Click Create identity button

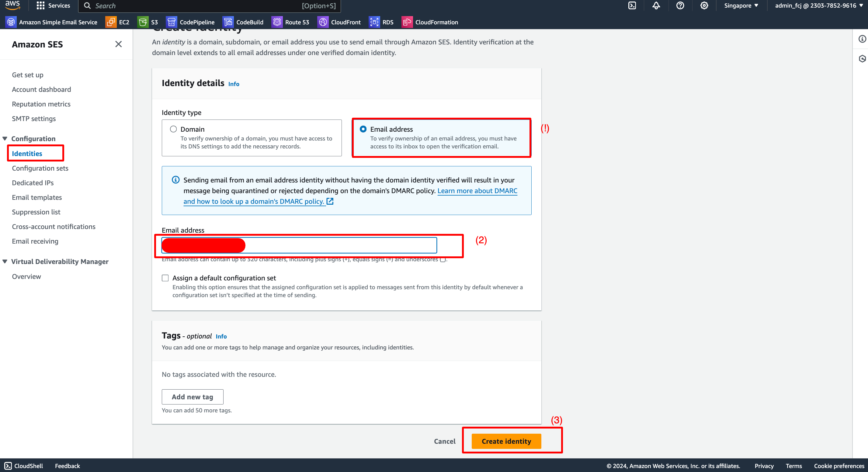pos(506,441)
